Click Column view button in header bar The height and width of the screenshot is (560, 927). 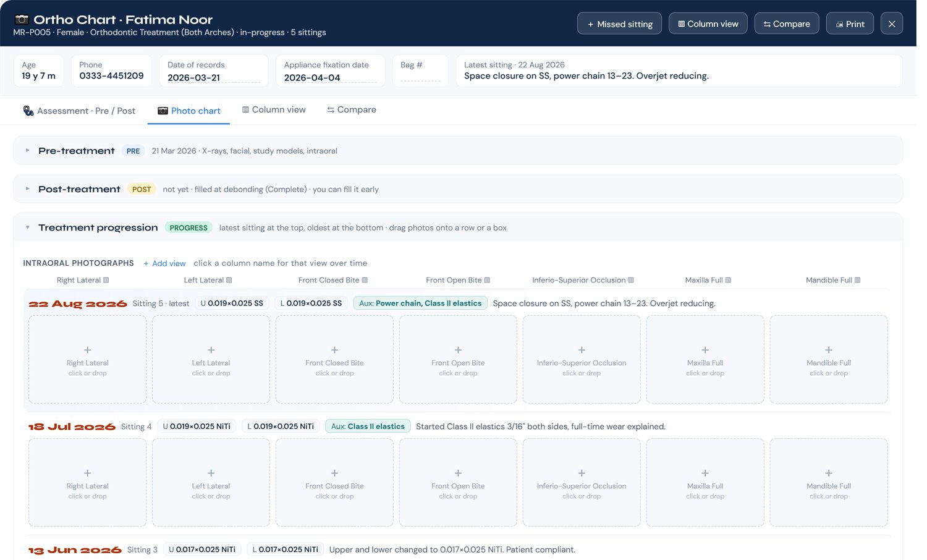click(708, 23)
